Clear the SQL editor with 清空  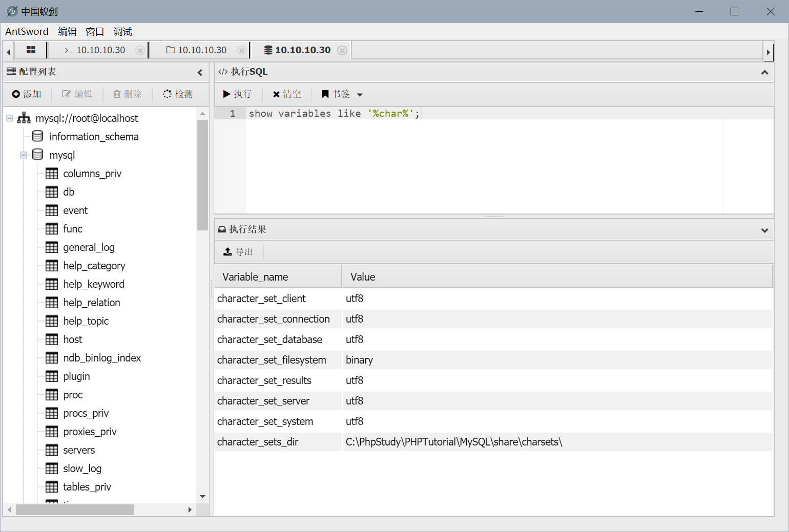(287, 94)
